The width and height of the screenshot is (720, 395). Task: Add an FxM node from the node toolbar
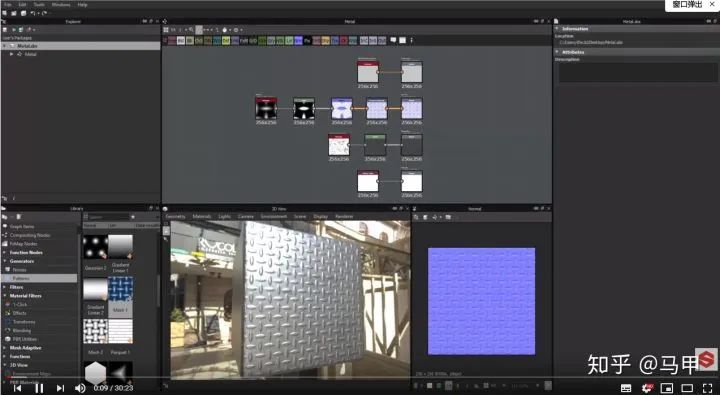[x=244, y=41]
